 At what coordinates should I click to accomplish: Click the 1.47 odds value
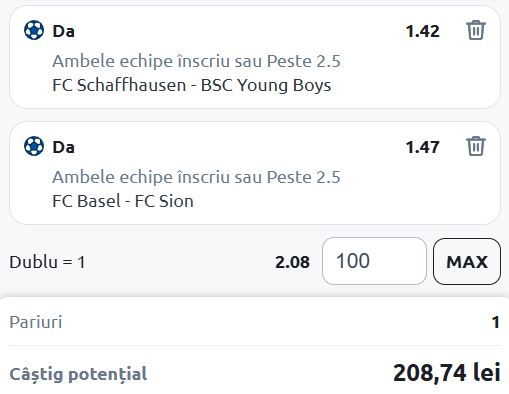[x=422, y=147]
